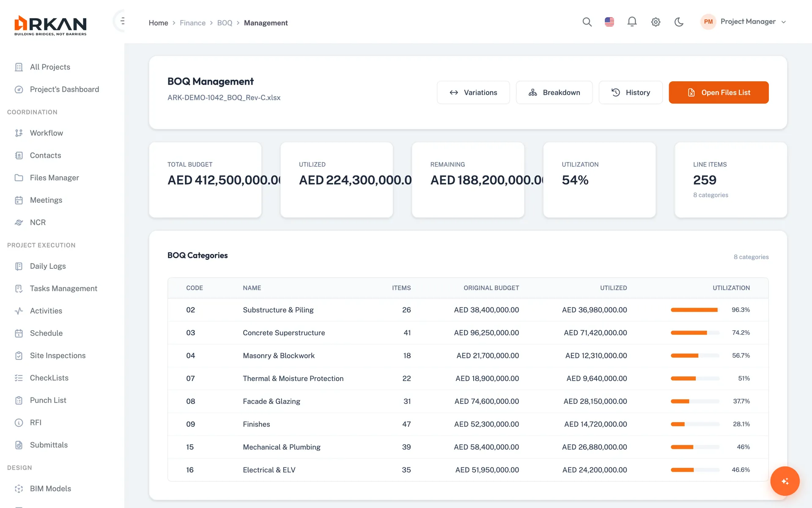Toggle dark mode moon icon
The height and width of the screenshot is (508, 812).
(x=679, y=22)
